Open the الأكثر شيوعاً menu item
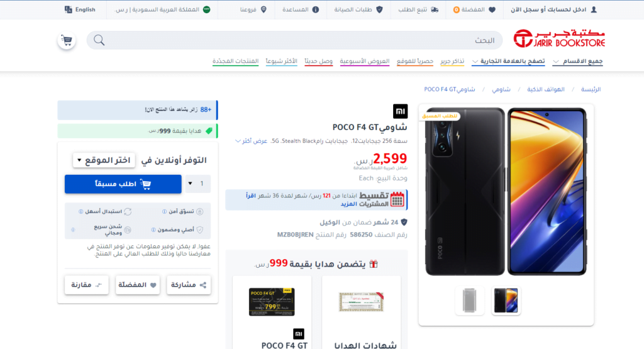The image size is (644, 349). 281,61
